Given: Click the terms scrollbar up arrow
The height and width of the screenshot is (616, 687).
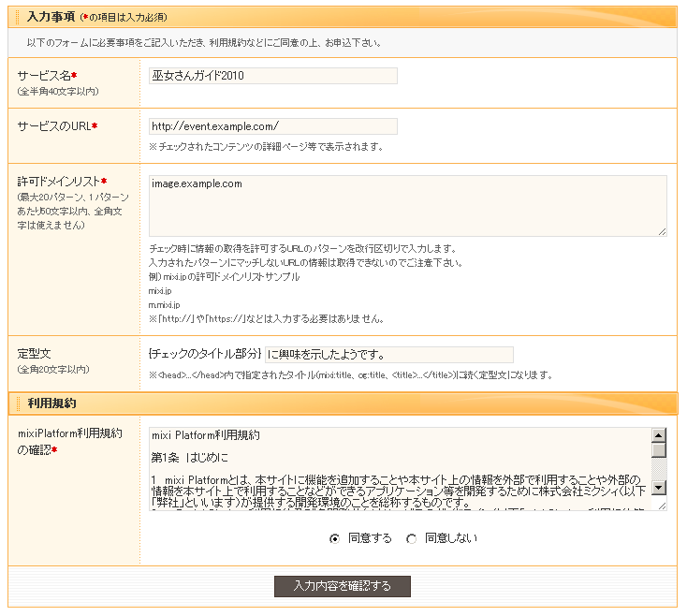Looking at the screenshot, I should coord(659,435).
